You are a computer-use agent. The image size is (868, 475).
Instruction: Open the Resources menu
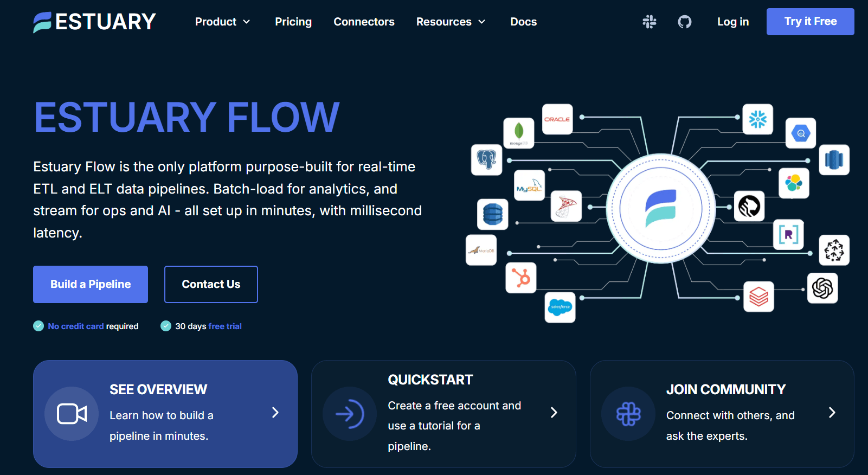tap(451, 22)
